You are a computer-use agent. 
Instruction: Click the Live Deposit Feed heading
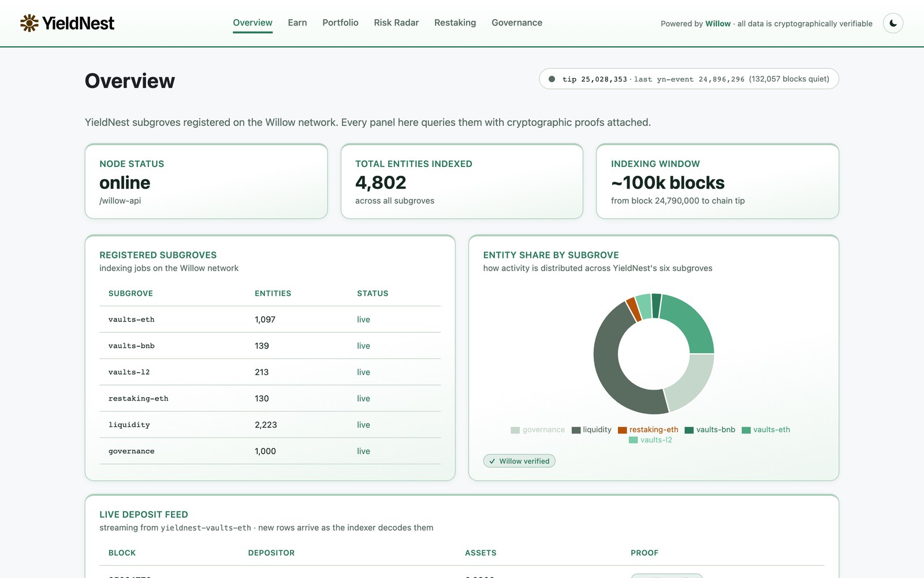144,514
